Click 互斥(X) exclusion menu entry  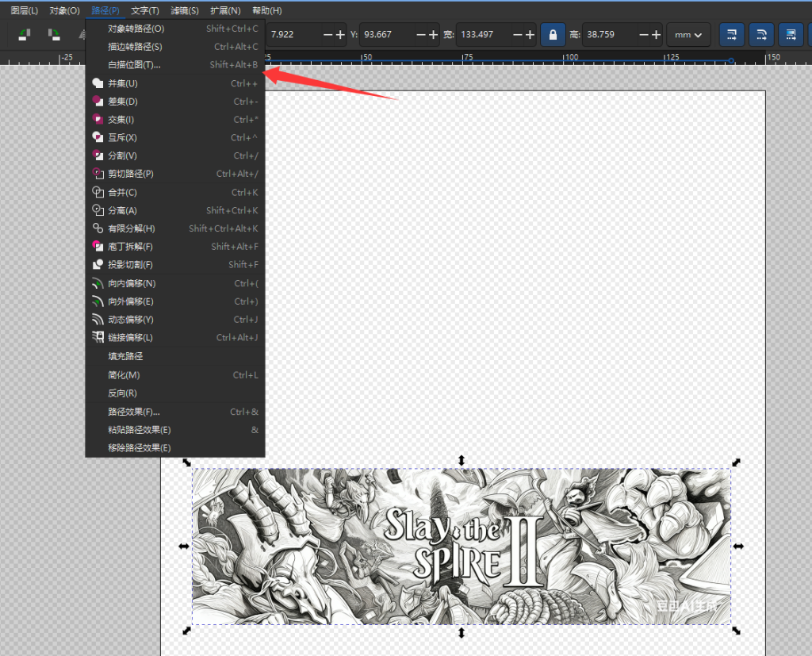pos(122,138)
